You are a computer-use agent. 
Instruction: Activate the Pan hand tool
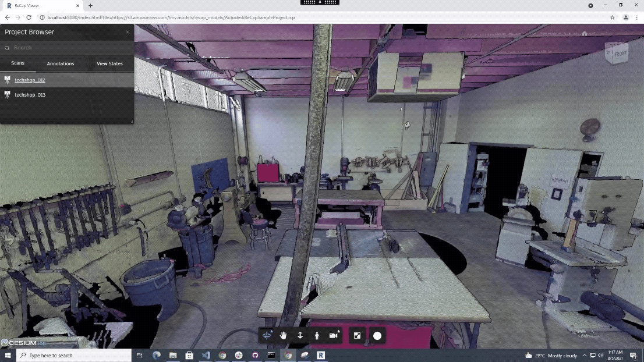(x=284, y=335)
